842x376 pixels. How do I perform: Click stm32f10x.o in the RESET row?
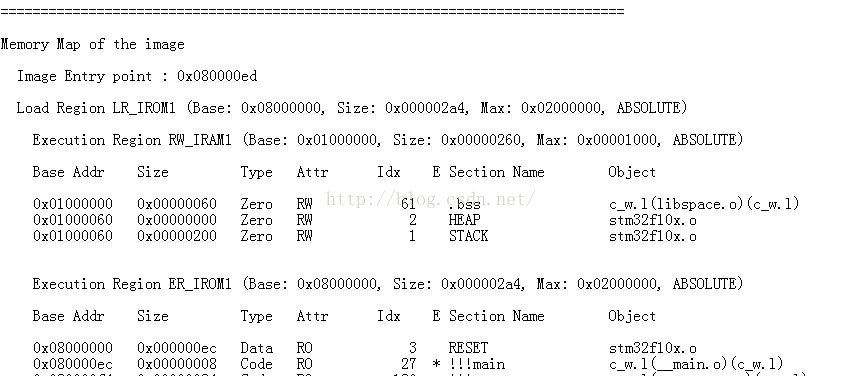pyautogui.click(x=652, y=348)
